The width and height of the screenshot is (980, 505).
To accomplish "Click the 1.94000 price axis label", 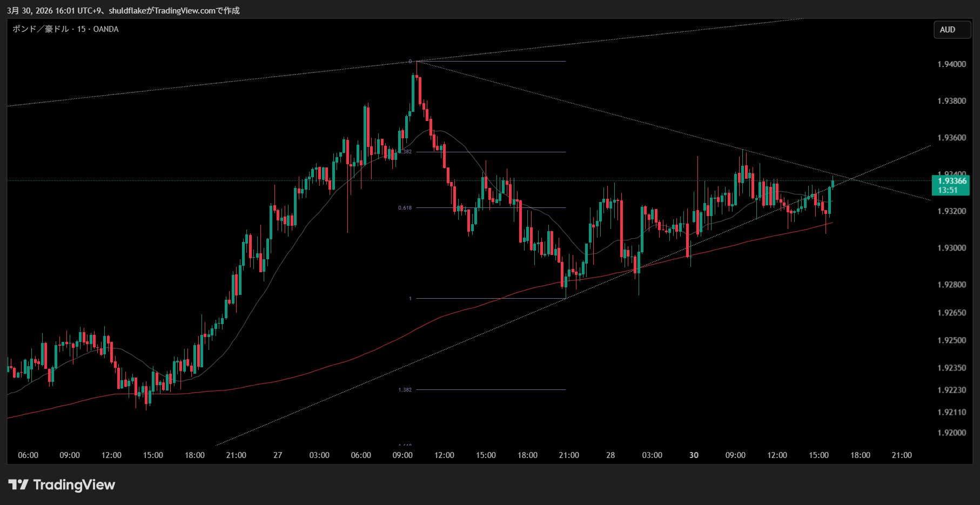I will tap(951, 64).
